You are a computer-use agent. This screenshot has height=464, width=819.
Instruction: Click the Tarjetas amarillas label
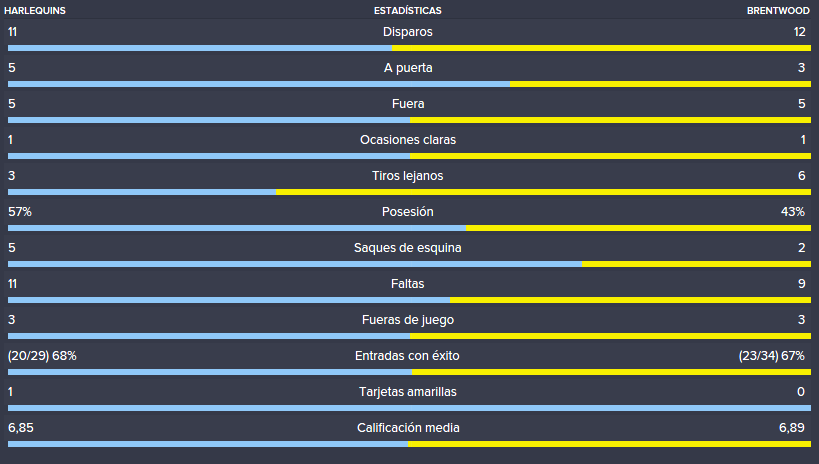pyautogui.click(x=408, y=392)
